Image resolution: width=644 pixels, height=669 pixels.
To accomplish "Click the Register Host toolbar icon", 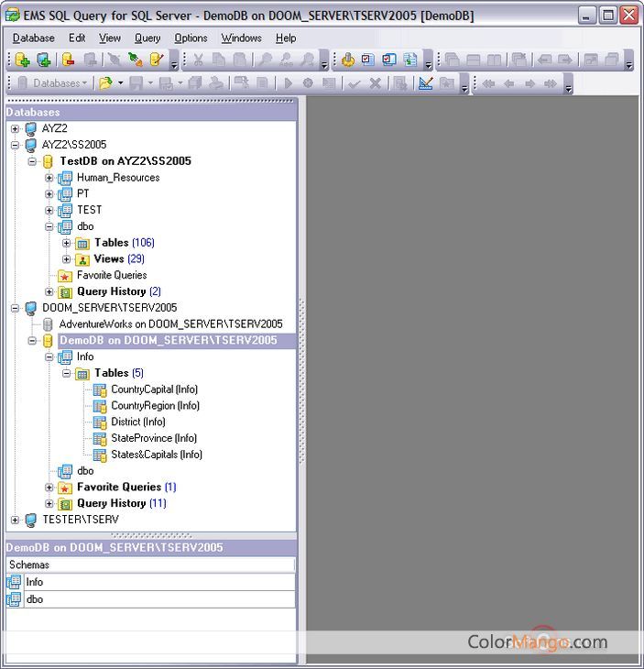I will click(43, 60).
